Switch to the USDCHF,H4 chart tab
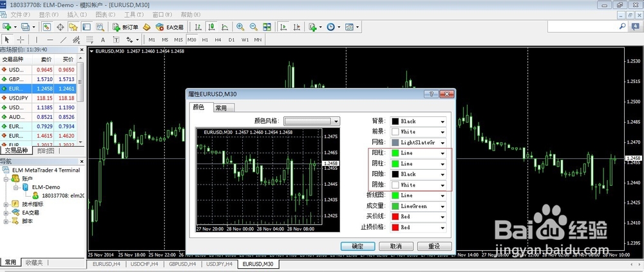Image resolution: width=644 pixels, height=272 pixels. point(144,264)
